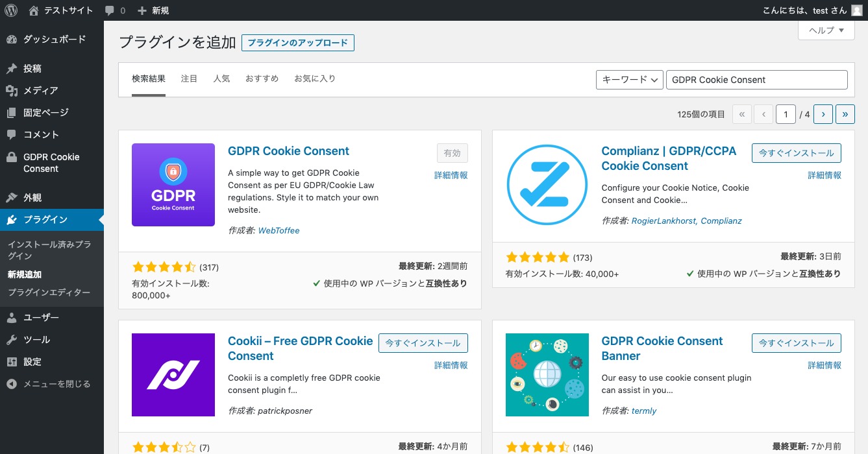The height and width of the screenshot is (454, 868).
Task: Collapse menu via メニューを閉じる arrow icon
Action: click(12, 384)
